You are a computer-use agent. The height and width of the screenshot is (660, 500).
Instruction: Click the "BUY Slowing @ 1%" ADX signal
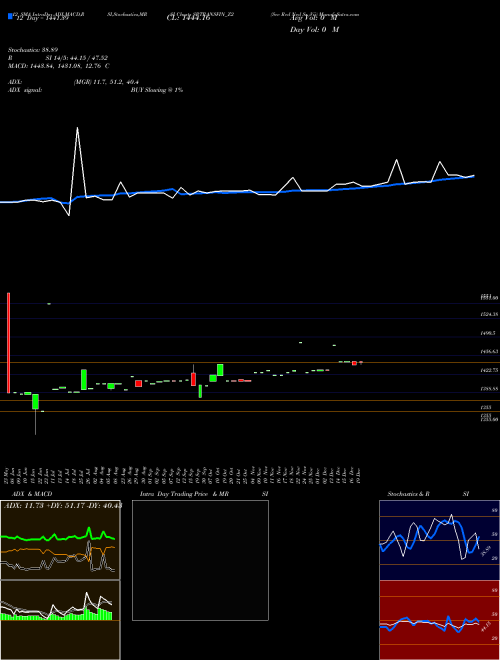[x=157, y=90]
